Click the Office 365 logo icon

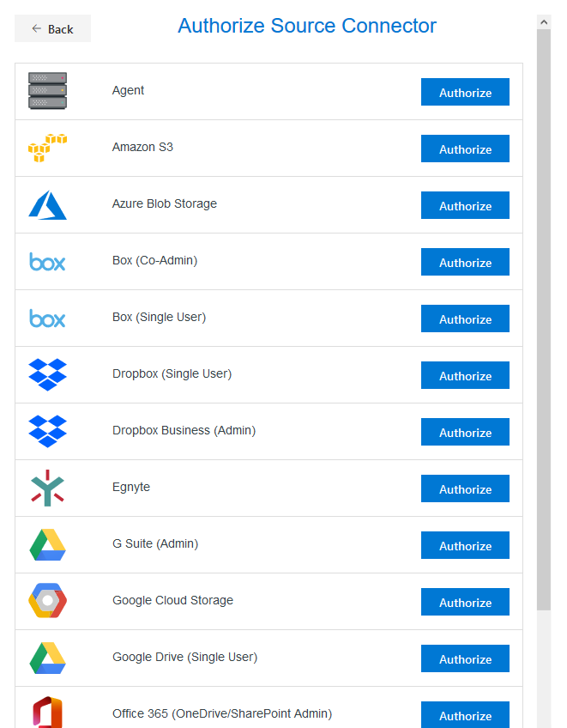click(47, 713)
